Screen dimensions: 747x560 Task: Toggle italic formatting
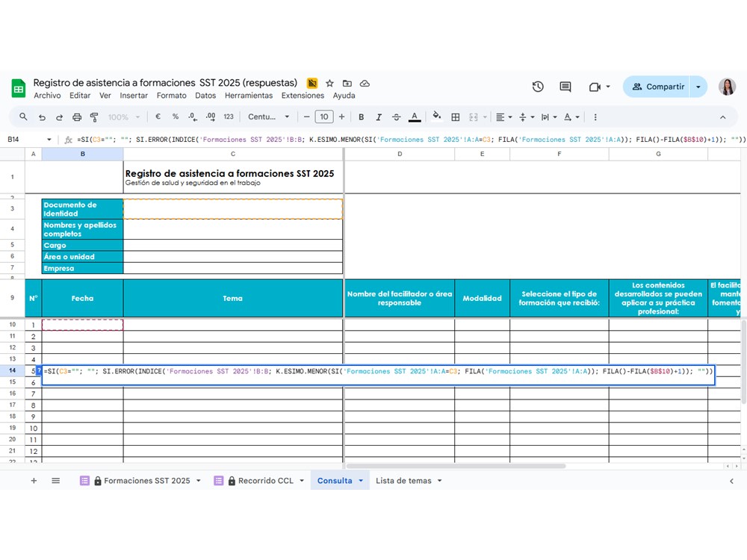pos(379,117)
